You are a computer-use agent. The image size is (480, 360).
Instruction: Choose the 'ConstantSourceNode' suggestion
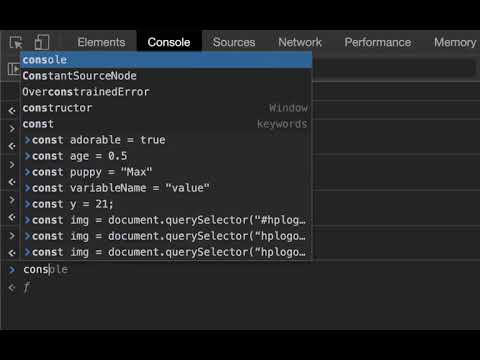[x=166, y=76]
